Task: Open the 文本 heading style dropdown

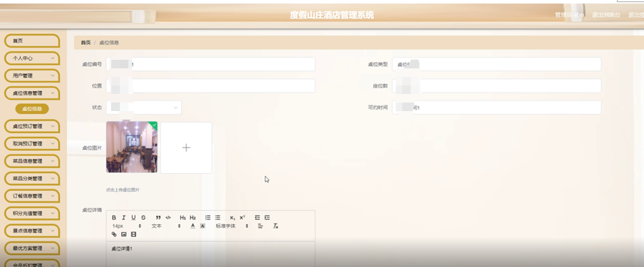Action: pos(166,226)
